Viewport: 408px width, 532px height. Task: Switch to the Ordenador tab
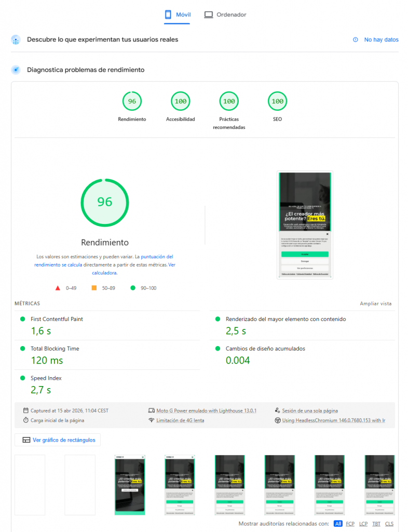pos(225,15)
